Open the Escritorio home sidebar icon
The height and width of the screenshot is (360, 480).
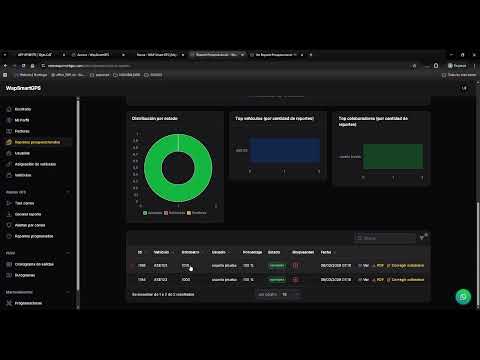(x=9, y=109)
